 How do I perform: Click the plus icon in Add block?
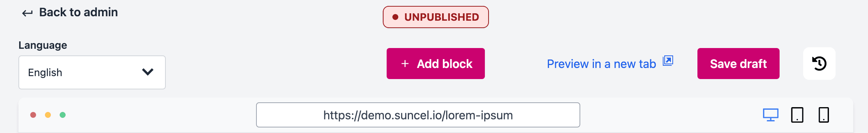[x=405, y=64]
